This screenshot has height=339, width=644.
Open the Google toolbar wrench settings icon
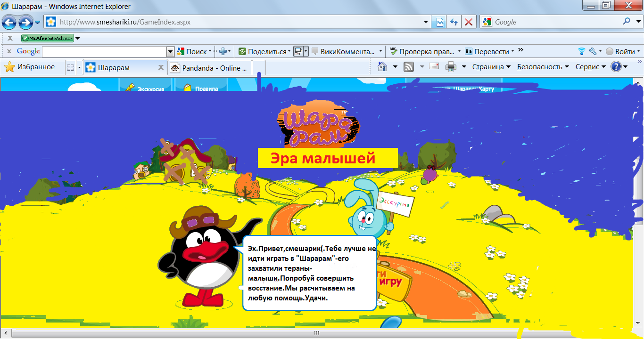click(x=593, y=51)
